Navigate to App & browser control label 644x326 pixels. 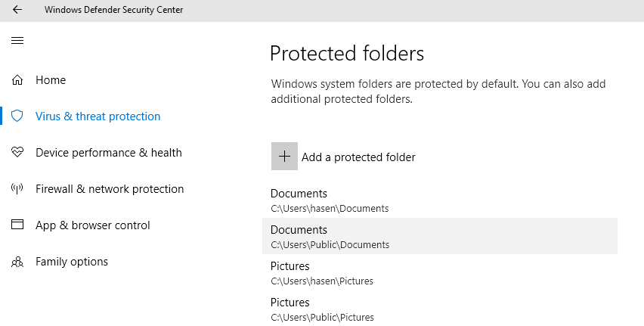point(93,225)
